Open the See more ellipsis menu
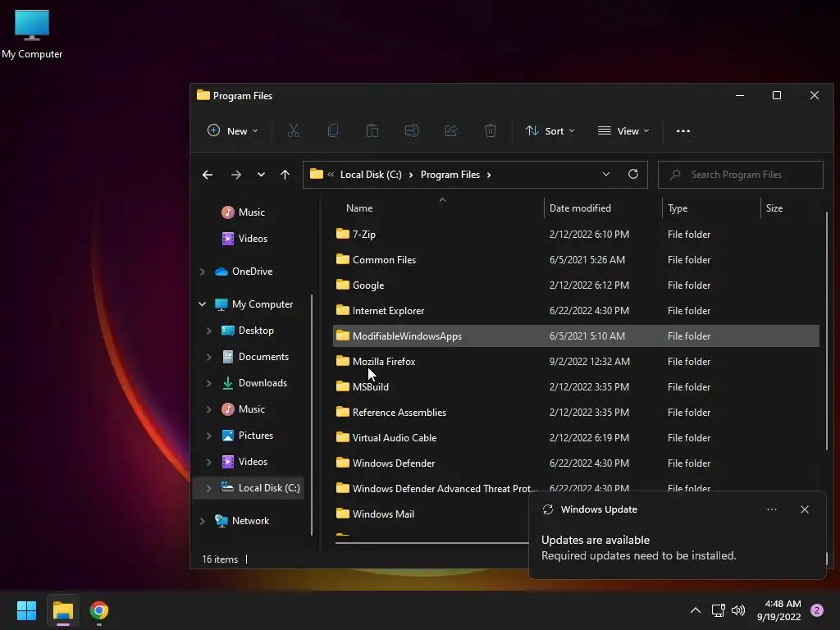Screen dimensions: 840x630 point(683,130)
